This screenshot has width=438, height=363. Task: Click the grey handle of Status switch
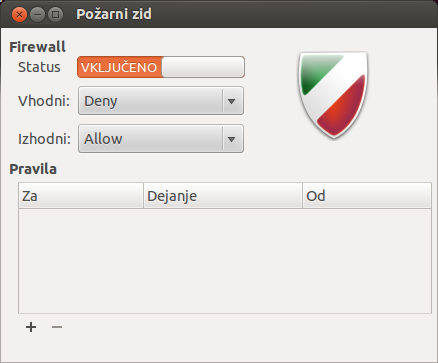[x=203, y=67]
